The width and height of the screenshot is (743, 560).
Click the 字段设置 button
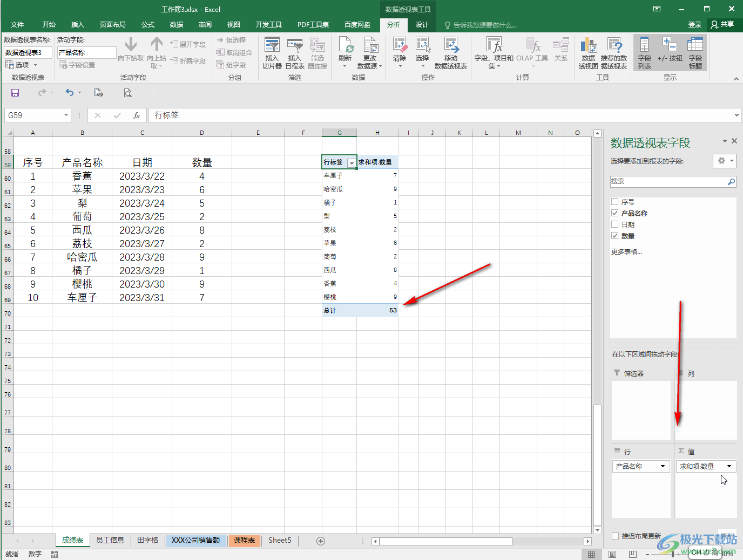tap(77, 65)
